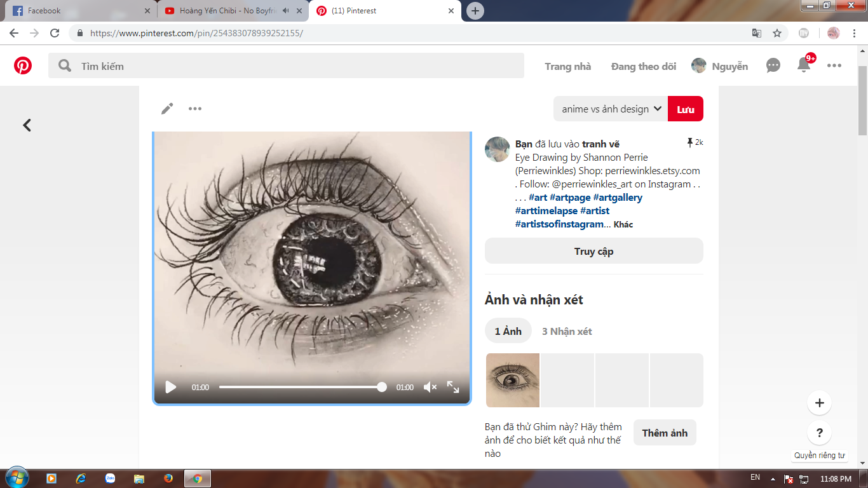Screen dimensions: 868x488
Task: Switch to the '3 Nhận xét' tab
Action: pyautogui.click(x=567, y=331)
